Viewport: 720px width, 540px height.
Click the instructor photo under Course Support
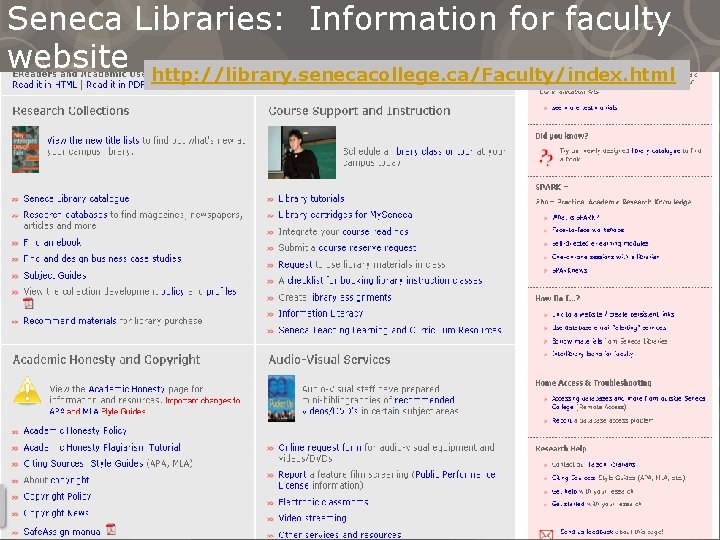click(302, 152)
